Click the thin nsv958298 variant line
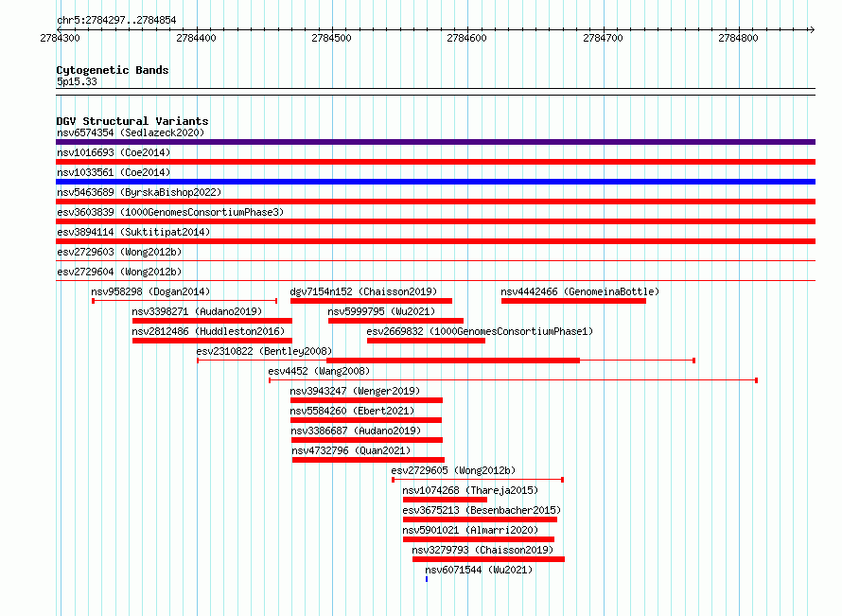Image resolution: width=842 pixels, height=616 pixels. click(184, 301)
